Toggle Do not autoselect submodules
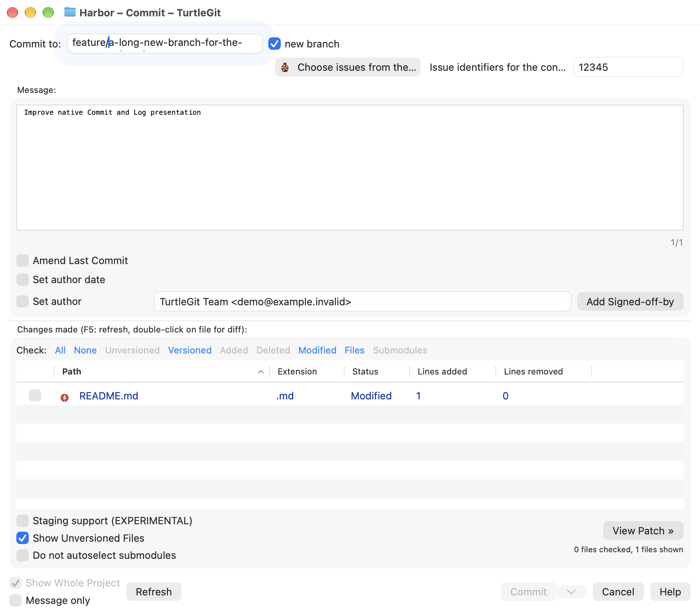Screen dimensions: 700x616 click(x=23, y=555)
